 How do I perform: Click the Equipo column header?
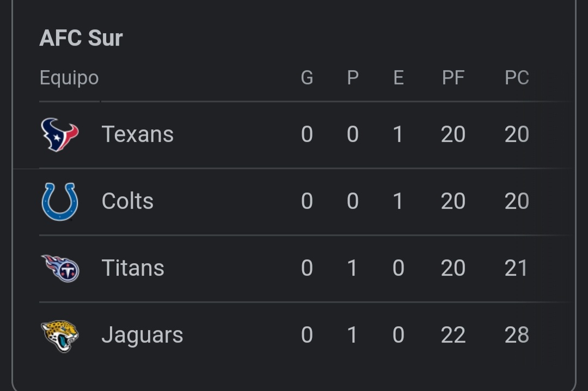coord(69,78)
